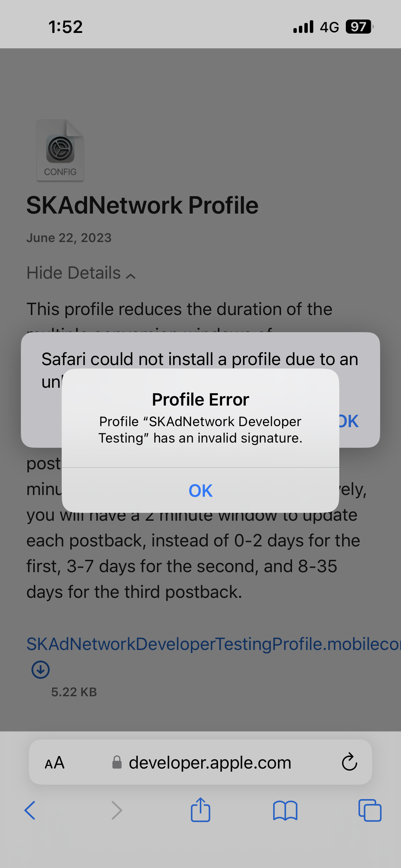Tap the Profile Error title text
This screenshot has height=868, width=401.
200,400
